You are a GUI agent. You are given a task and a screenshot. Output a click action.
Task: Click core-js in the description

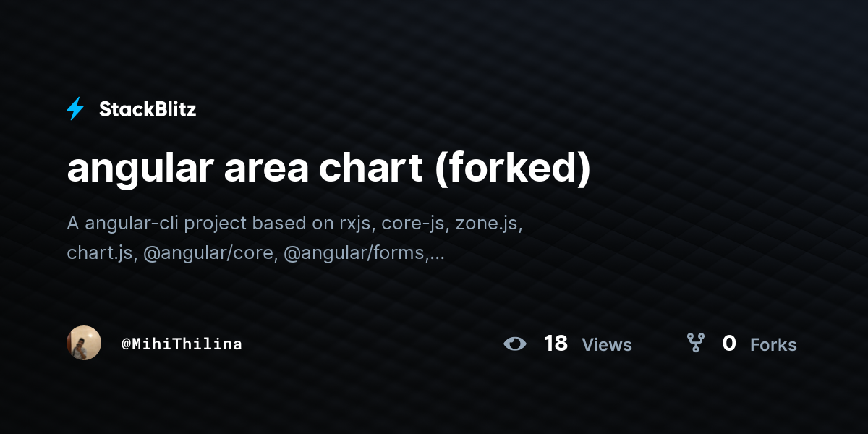click(x=413, y=224)
